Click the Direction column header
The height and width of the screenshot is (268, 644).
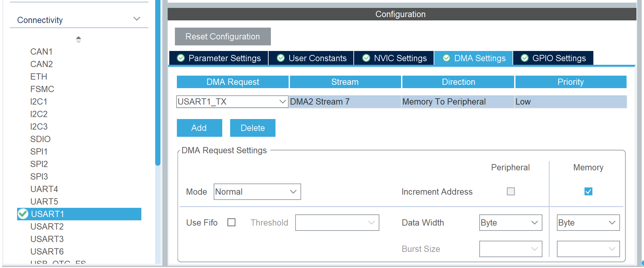pos(458,82)
